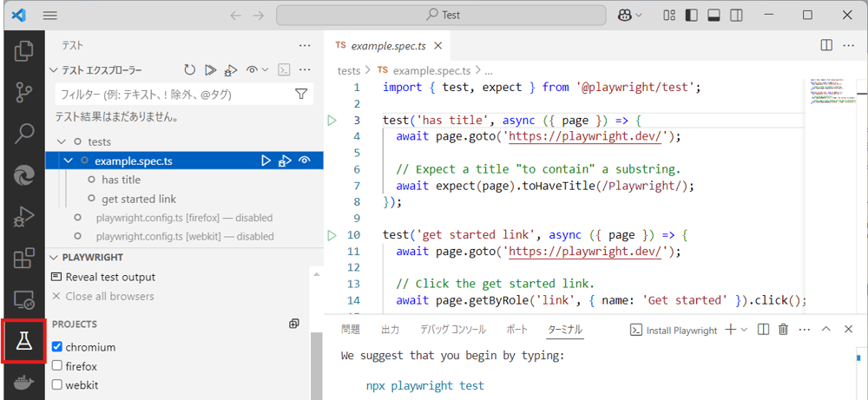Toggle continuous run eye icon in header

253,69
